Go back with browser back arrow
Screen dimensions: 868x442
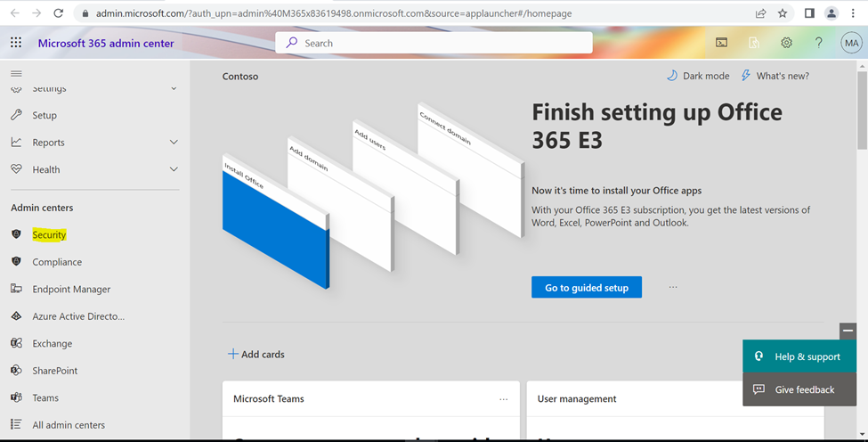[x=15, y=12]
